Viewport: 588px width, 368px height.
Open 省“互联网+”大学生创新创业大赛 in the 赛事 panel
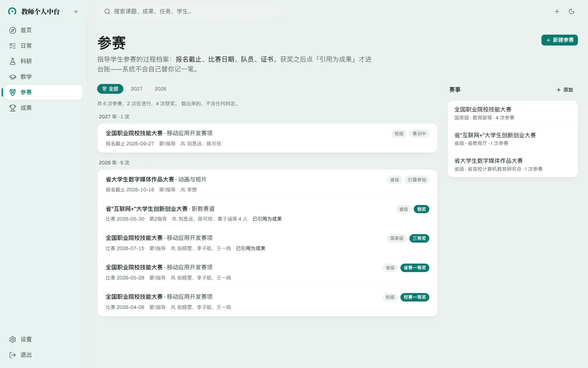(513, 139)
